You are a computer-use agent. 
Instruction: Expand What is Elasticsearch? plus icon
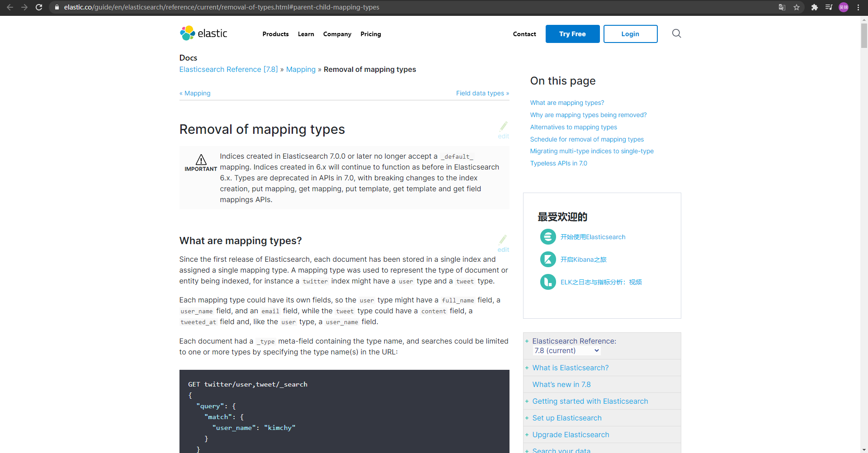click(x=527, y=368)
